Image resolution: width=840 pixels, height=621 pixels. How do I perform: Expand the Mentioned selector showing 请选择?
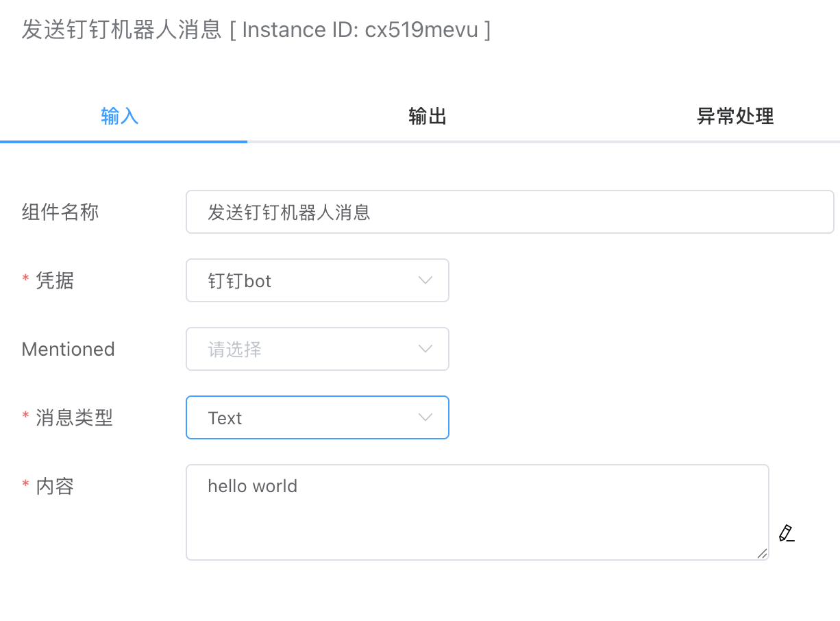click(317, 349)
